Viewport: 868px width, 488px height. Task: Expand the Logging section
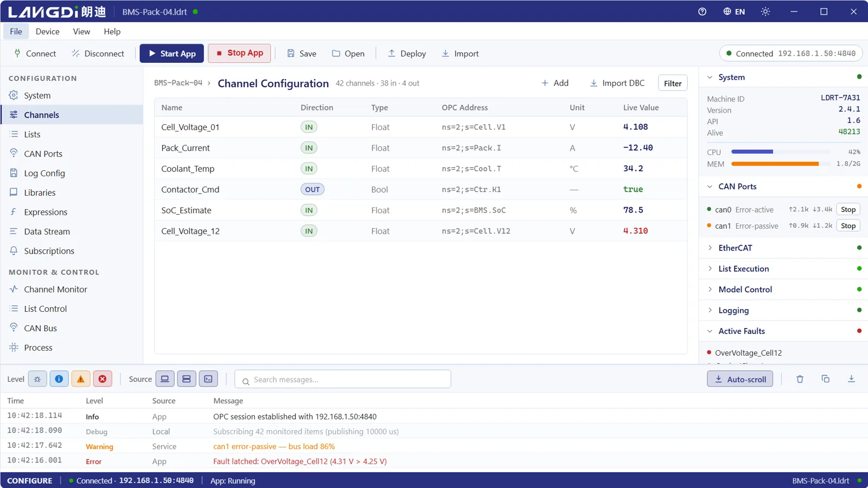(x=783, y=310)
